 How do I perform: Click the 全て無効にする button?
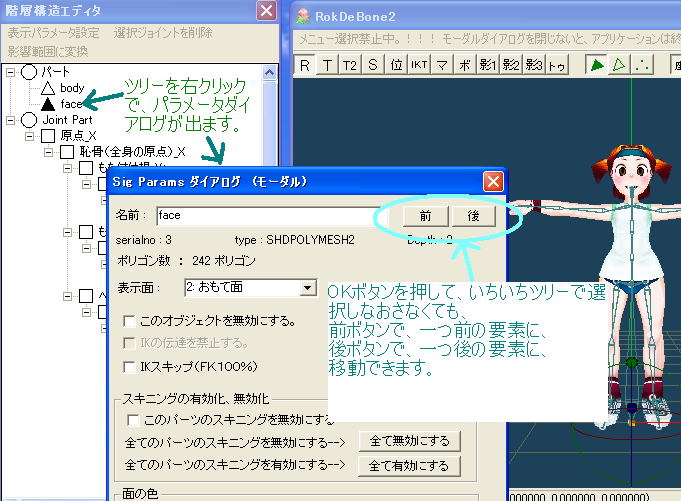[x=409, y=441]
